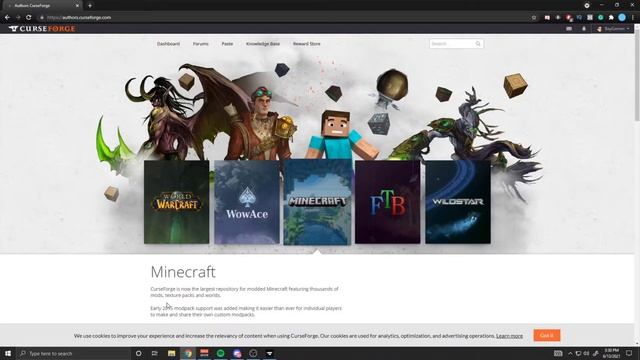Open the Dashboard menu item
This screenshot has height=360, width=640.
(168, 44)
